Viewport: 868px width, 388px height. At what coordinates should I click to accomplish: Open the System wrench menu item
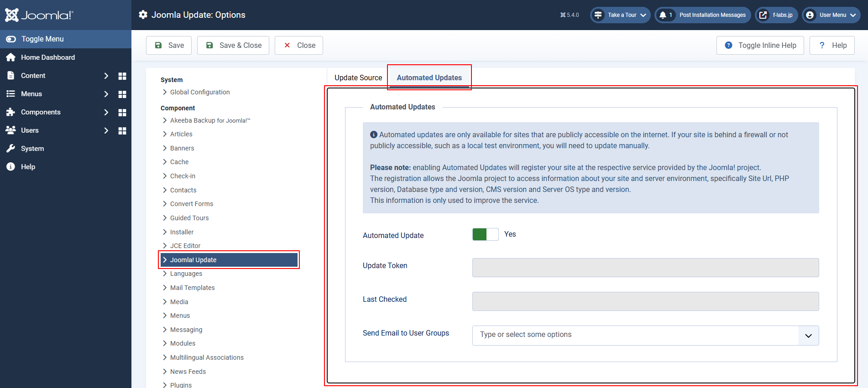click(32, 149)
